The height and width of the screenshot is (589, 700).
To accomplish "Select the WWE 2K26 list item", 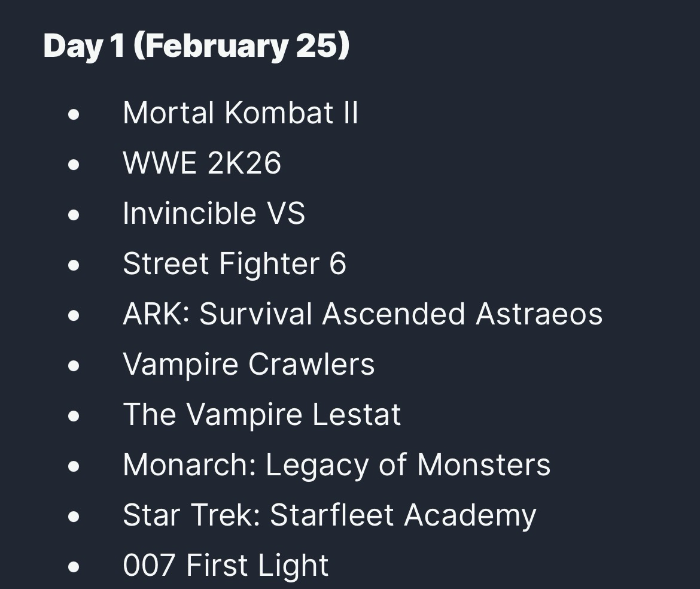I will click(202, 163).
